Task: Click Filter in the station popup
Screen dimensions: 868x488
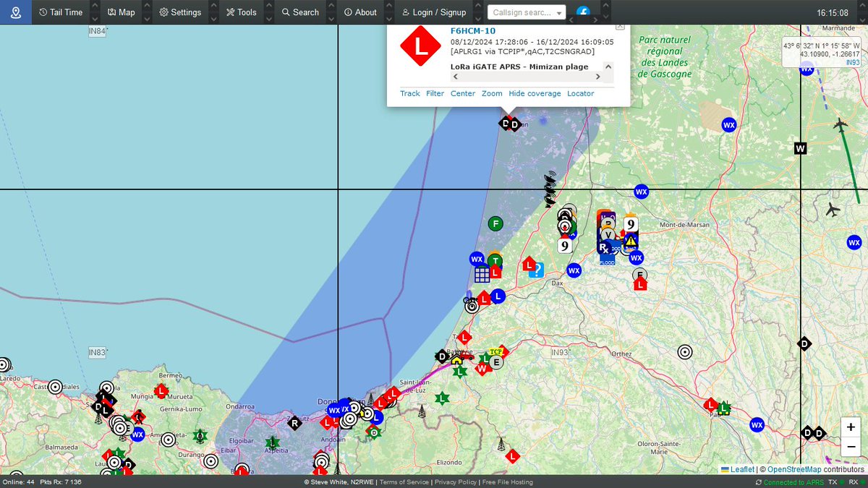Action: [x=435, y=93]
